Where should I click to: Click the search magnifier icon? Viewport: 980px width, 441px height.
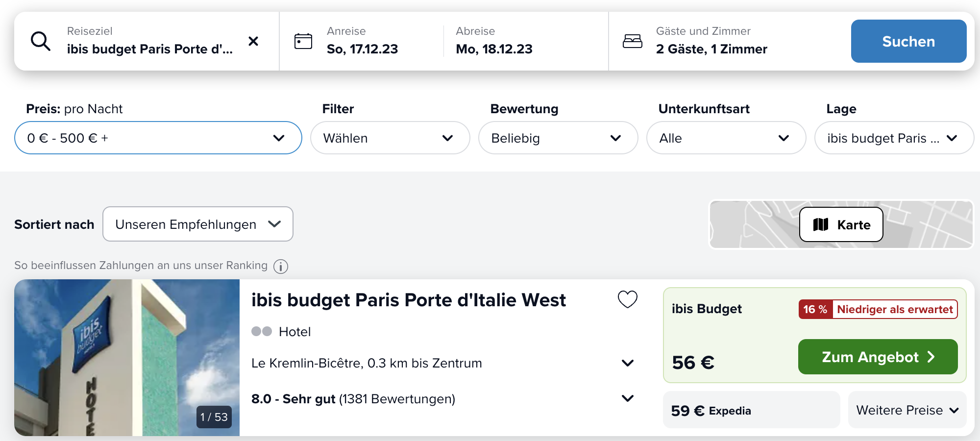(x=41, y=41)
